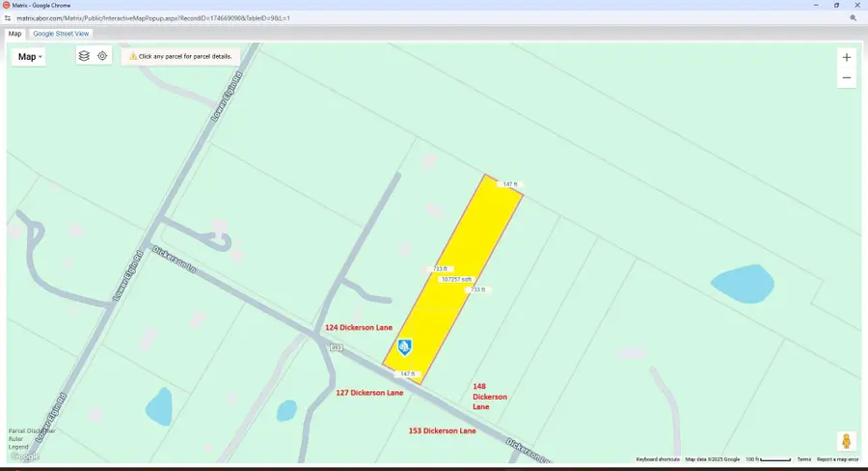Zoom out with the minus button

coord(847,77)
